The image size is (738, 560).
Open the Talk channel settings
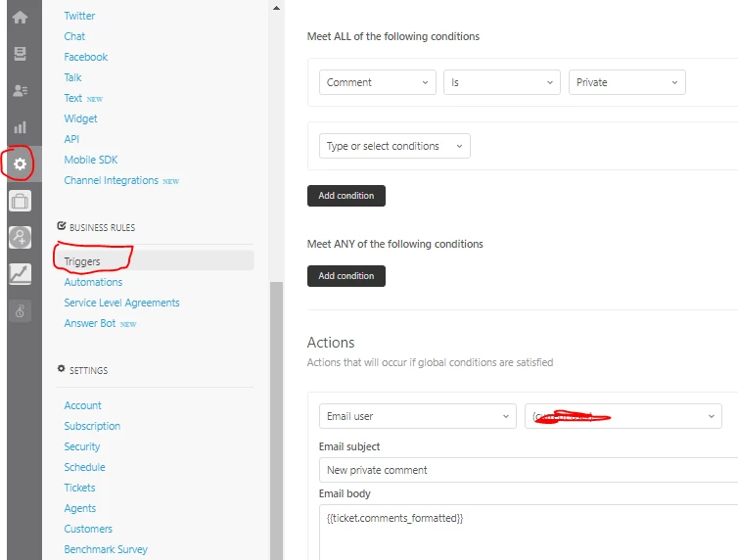pyautogui.click(x=72, y=77)
